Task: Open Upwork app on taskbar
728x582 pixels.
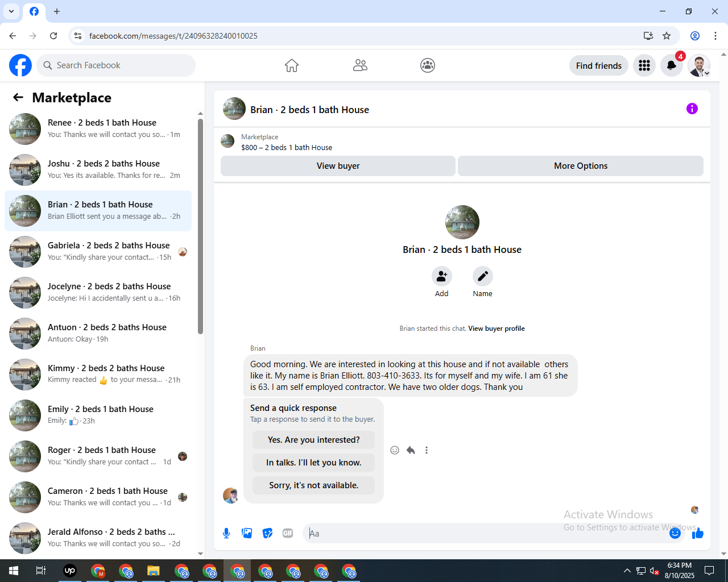Action: [x=70, y=571]
